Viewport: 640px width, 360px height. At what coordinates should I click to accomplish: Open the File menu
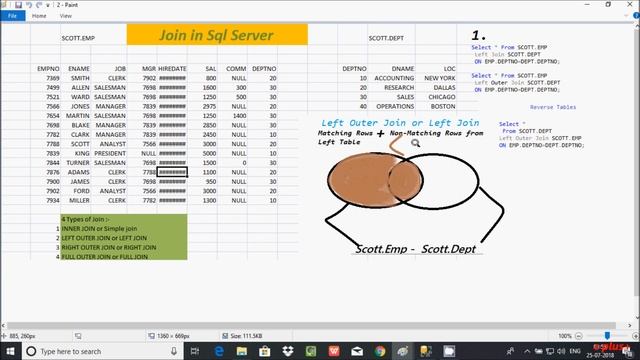point(13,16)
